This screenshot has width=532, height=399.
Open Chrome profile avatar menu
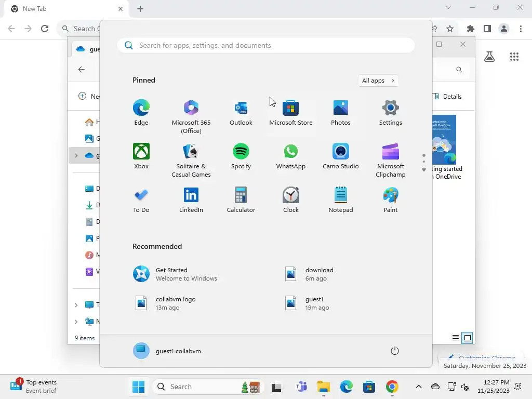(504, 29)
